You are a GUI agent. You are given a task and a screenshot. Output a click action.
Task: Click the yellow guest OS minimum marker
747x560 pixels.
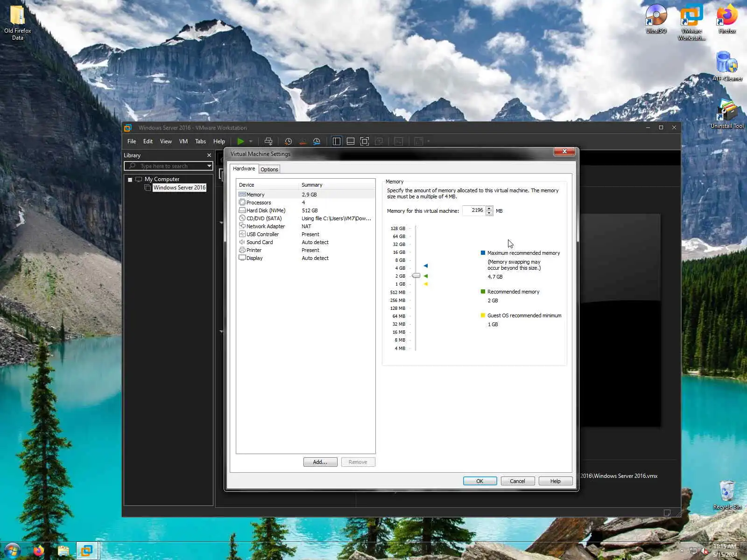click(425, 284)
